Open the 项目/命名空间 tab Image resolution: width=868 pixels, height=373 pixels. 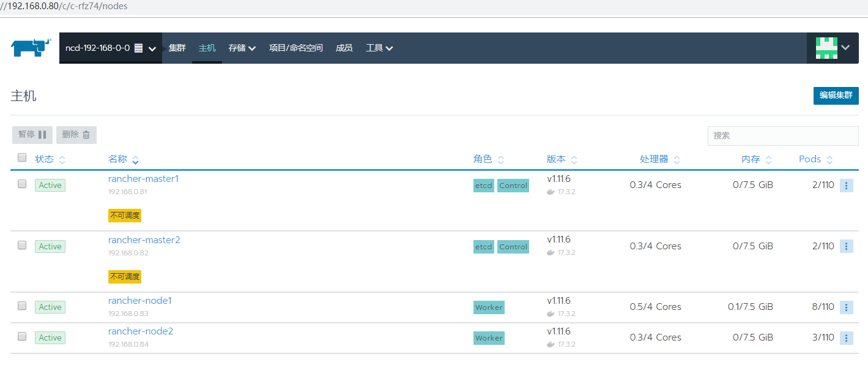pyautogui.click(x=296, y=48)
